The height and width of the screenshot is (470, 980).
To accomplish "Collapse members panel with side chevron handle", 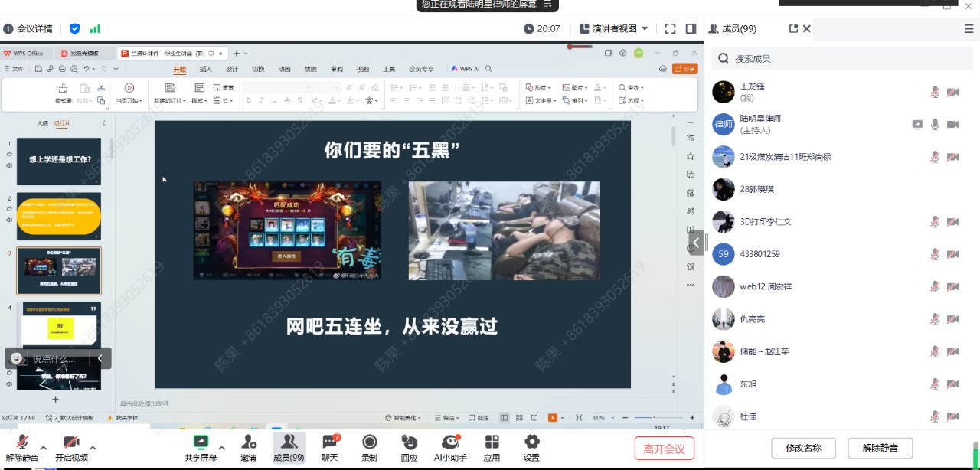I will pyautogui.click(x=696, y=243).
